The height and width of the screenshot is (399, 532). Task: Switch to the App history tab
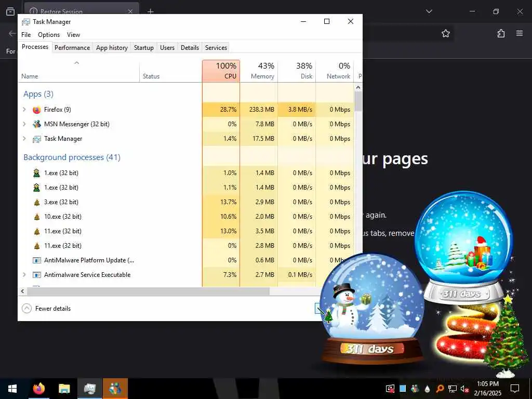(112, 47)
